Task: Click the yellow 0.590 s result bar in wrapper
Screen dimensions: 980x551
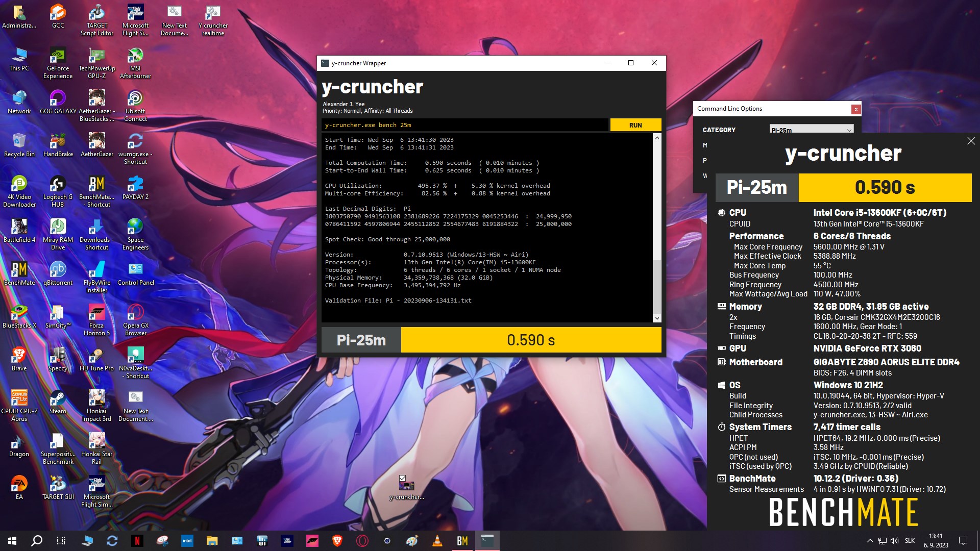Action: coord(531,340)
